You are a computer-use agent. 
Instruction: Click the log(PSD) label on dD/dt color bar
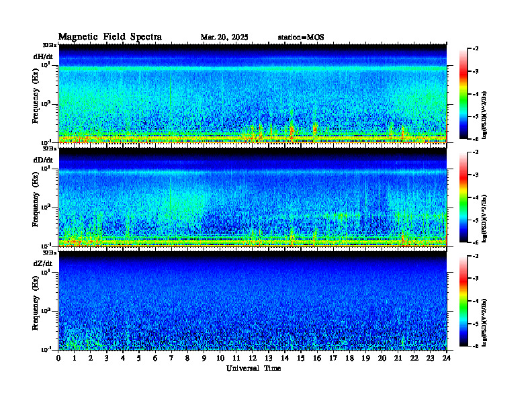point(485,218)
